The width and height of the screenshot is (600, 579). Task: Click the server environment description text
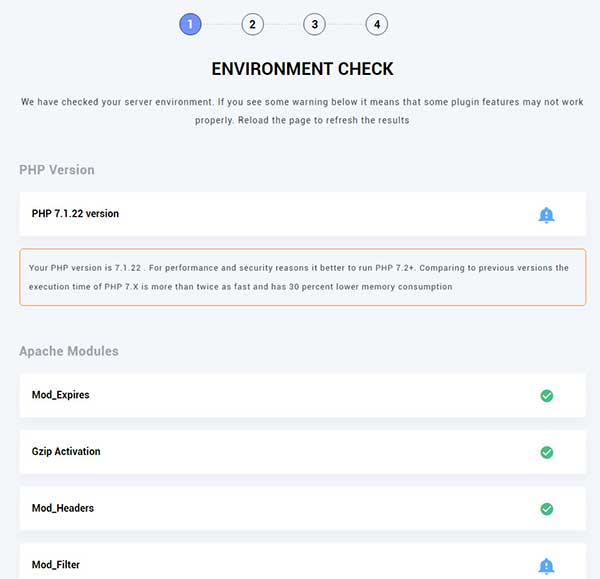(302, 111)
